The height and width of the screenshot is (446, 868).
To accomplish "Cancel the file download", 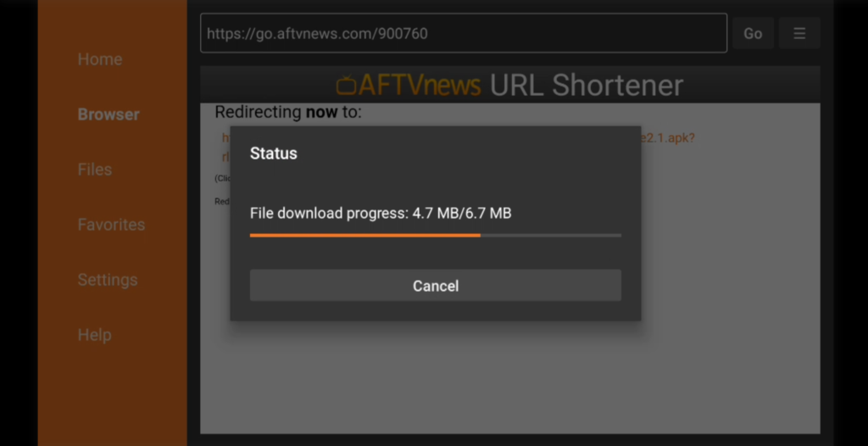I will point(435,286).
